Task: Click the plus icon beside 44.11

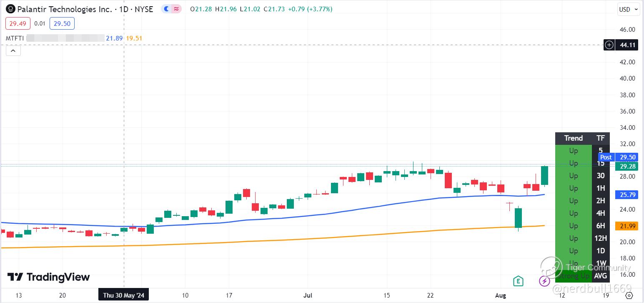Action: 609,45
